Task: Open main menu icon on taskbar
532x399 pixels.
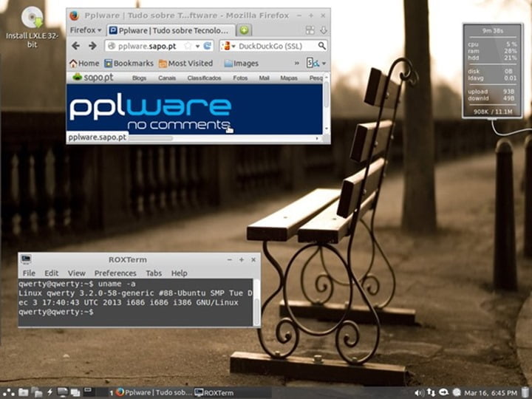Action: click(8, 392)
